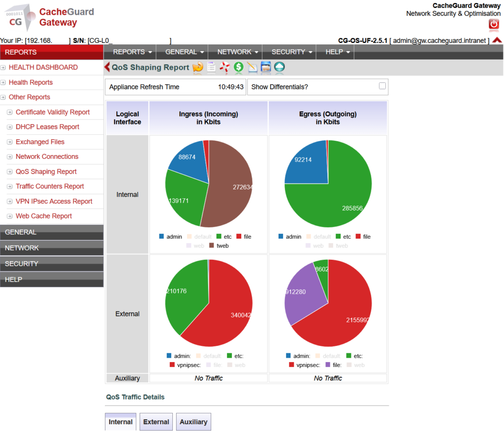Click the file color swatch in the Internal Ingress legend
The image size is (504, 434).
239,236
